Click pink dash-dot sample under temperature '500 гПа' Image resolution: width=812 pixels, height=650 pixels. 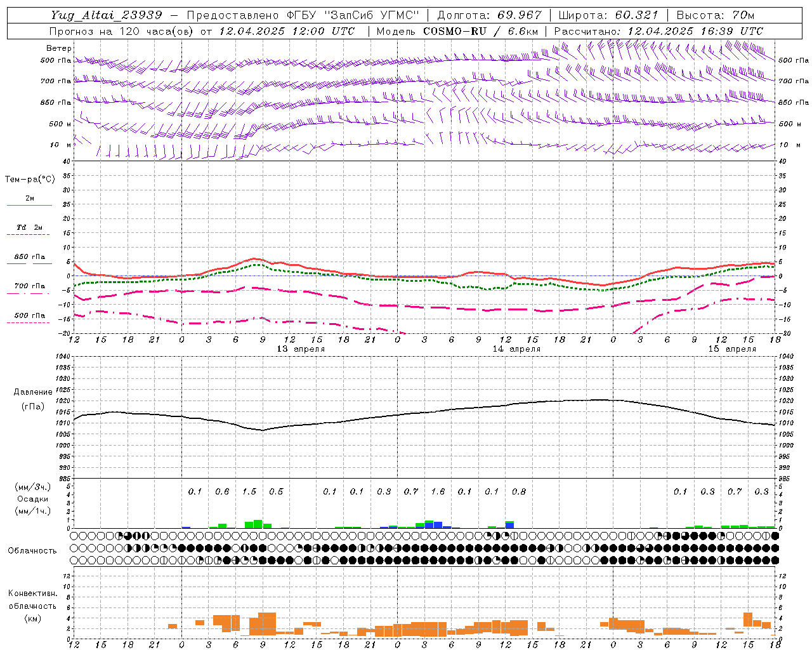(x=29, y=323)
